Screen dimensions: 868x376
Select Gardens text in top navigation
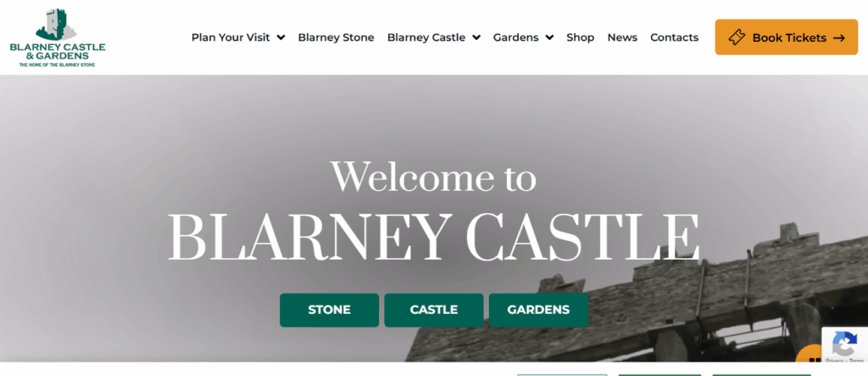click(x=516, y=37)
